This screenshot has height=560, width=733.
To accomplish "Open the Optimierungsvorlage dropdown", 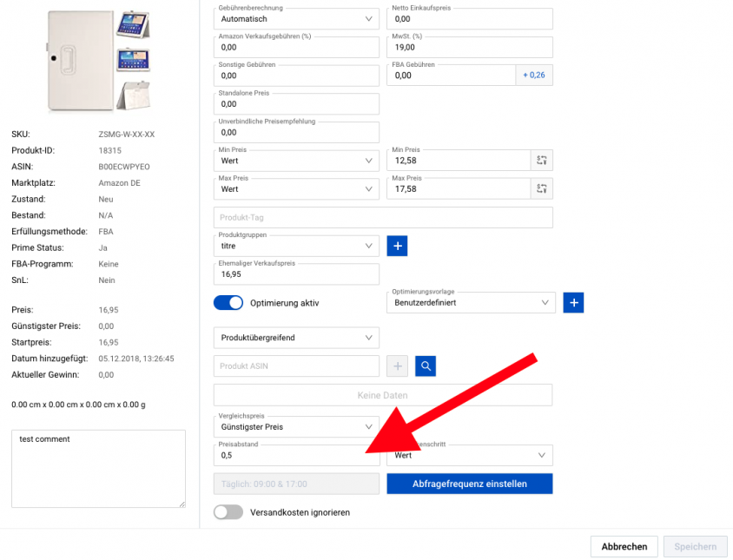I will pos(471,302).
